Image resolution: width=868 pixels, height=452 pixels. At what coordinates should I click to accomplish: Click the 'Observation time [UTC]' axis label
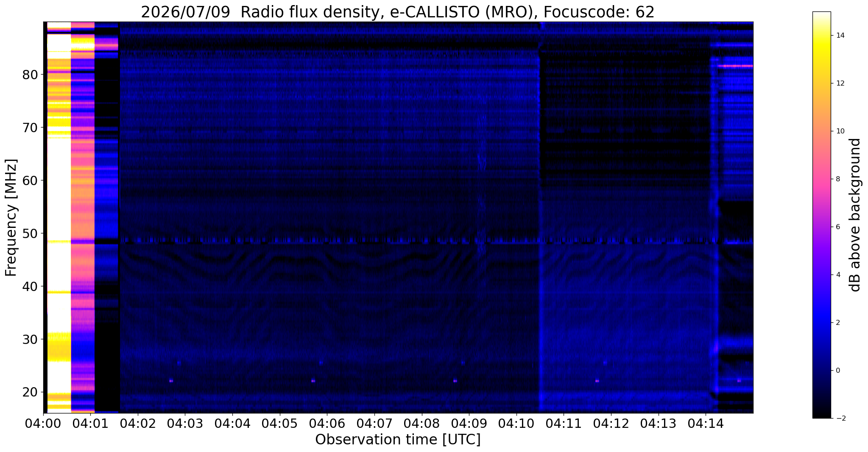tap(398, 440)
